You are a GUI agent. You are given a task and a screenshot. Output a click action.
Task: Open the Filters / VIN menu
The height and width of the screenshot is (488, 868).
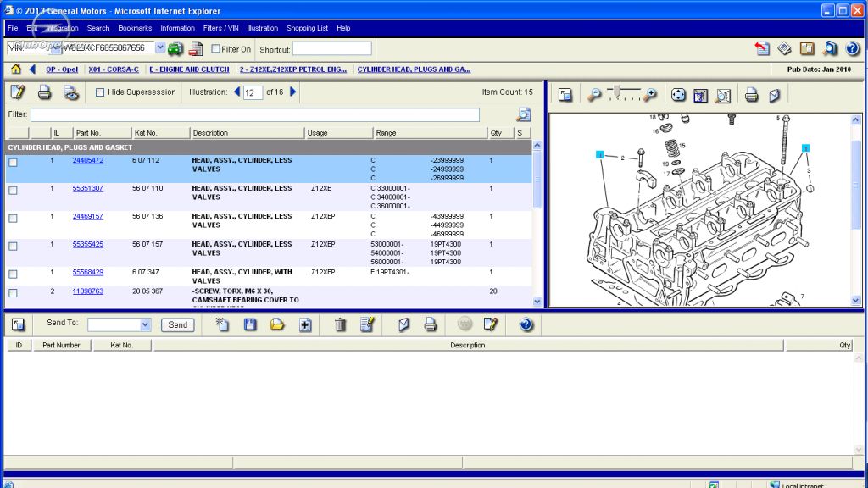(221, 28)
